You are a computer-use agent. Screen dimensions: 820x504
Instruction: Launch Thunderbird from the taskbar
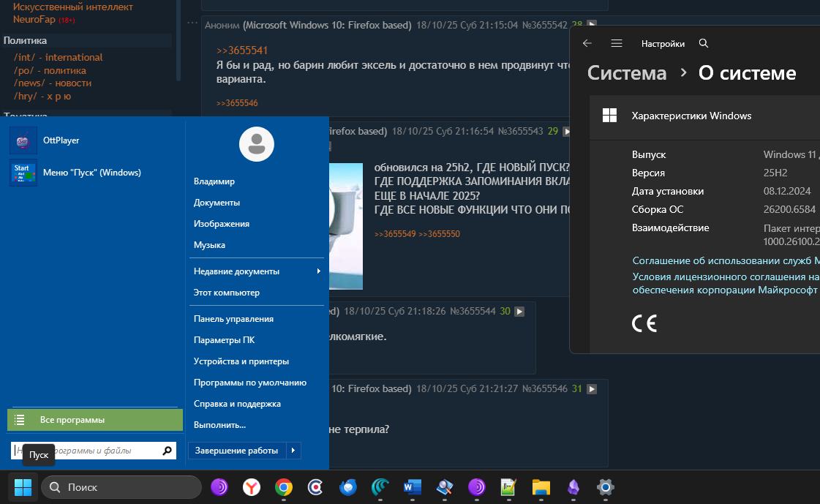347,488
